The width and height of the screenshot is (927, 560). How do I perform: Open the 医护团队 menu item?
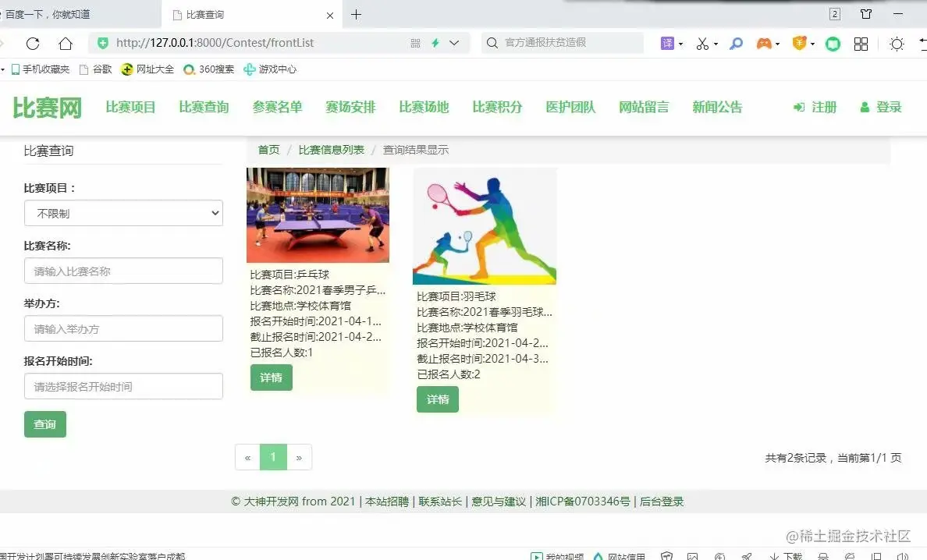coord(570,107)
